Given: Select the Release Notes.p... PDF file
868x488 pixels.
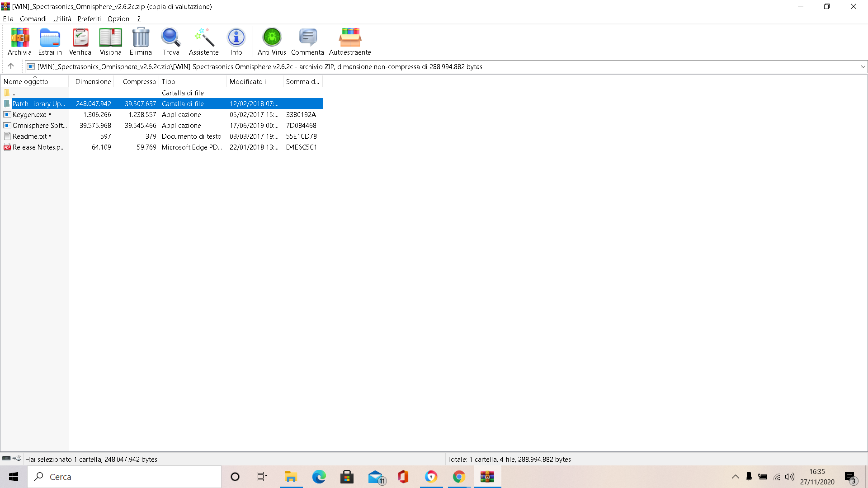Looking at the screenshot, I should tap(162, 147).
